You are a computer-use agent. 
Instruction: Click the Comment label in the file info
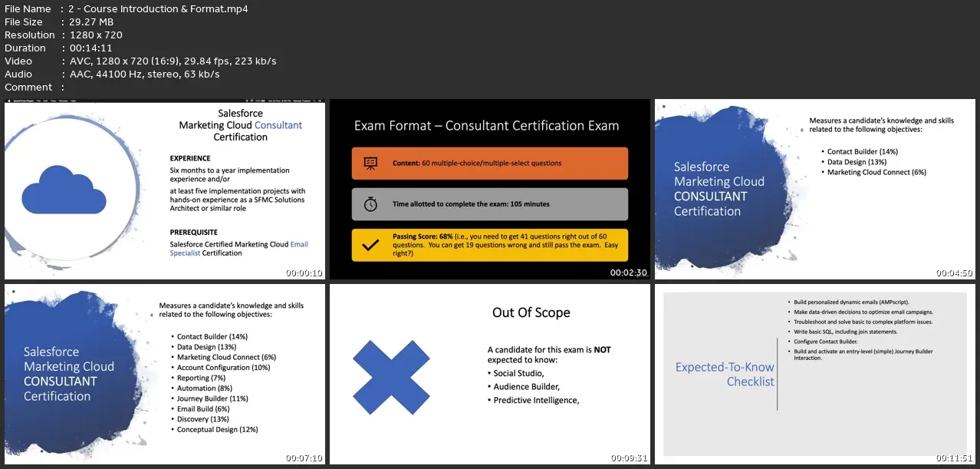click(28, 87)
